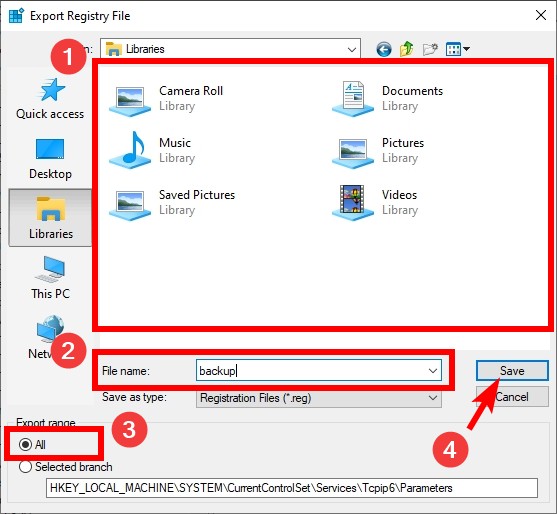Open the File name history dropdown
The image size is (557, 514).
click(433, 371)
